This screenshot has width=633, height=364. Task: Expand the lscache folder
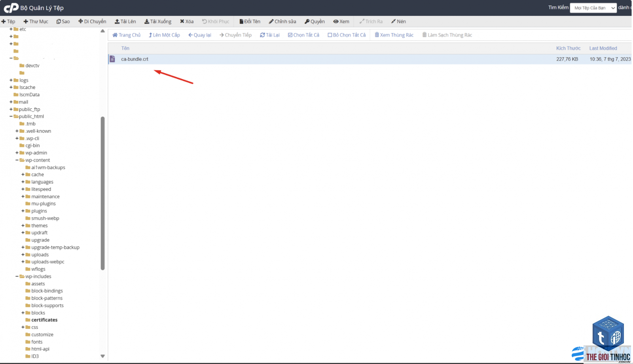point(11,87)
